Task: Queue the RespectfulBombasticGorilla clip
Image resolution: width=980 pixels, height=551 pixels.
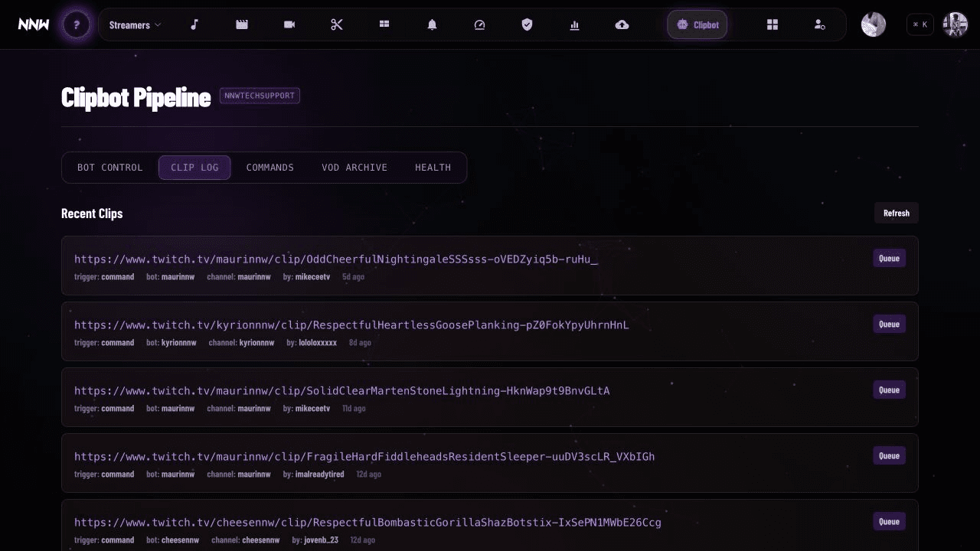Action: point(889,521)
